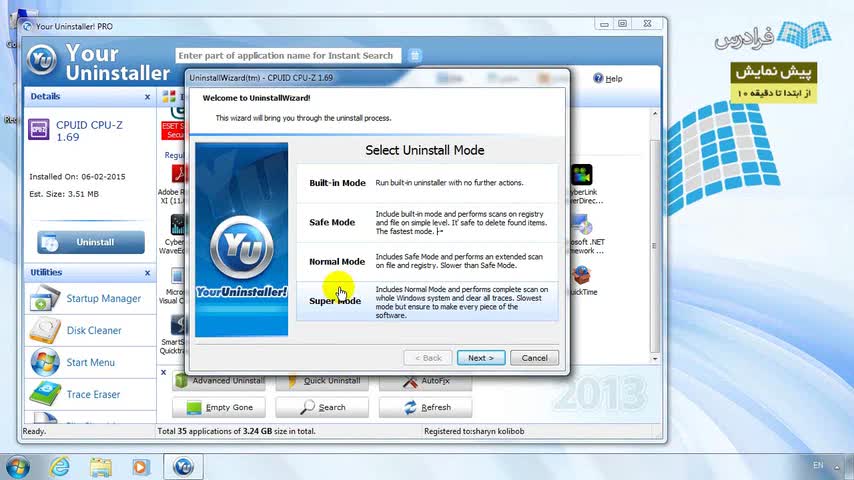The image size is (854, 480).
Task: Select the QuickTime application icon
Action: tap(582, 276)
